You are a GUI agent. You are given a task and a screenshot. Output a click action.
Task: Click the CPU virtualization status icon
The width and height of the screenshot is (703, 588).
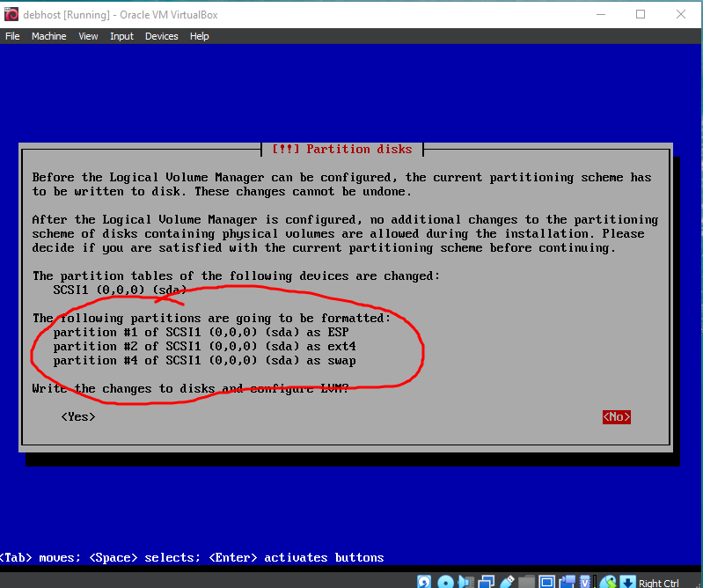585,582
